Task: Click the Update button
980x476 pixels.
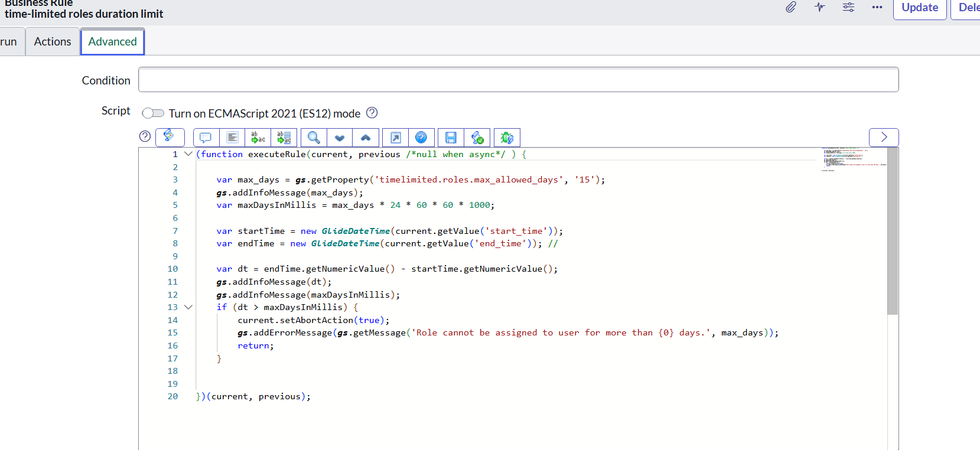Action: click(x=919, y=8)
